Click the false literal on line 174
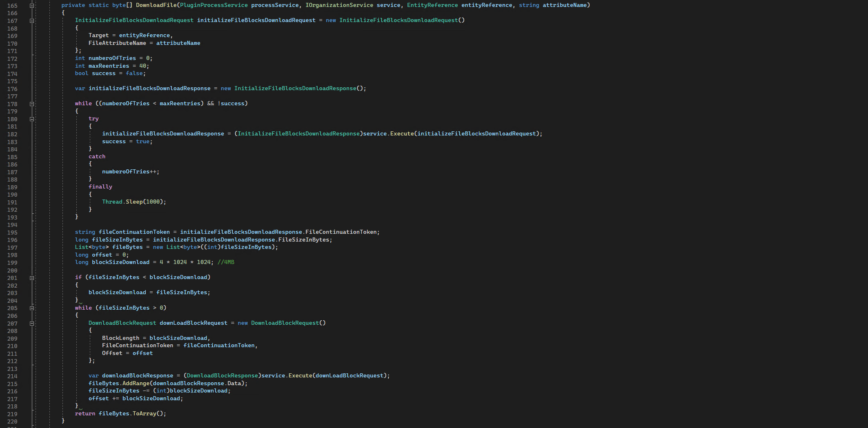868x428 pixels. [x=134, y=73]
